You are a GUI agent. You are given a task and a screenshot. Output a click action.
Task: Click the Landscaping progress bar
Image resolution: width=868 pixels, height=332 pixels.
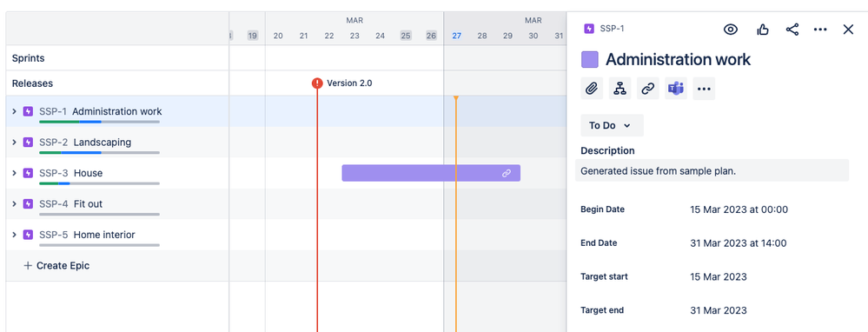tap(99, 152)
